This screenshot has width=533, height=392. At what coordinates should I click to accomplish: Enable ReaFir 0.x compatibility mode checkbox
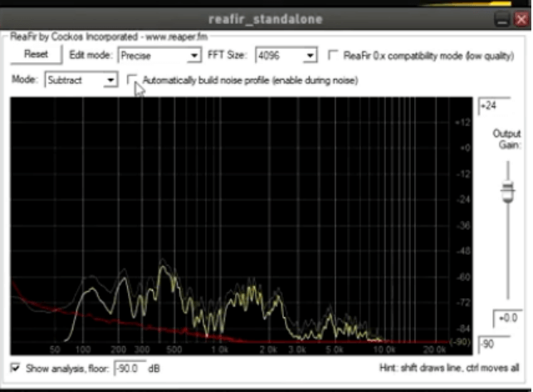tap(333, 55)
